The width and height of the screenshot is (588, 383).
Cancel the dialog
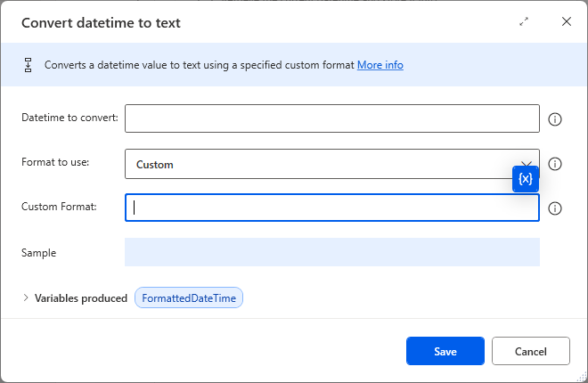coord(531,351)
